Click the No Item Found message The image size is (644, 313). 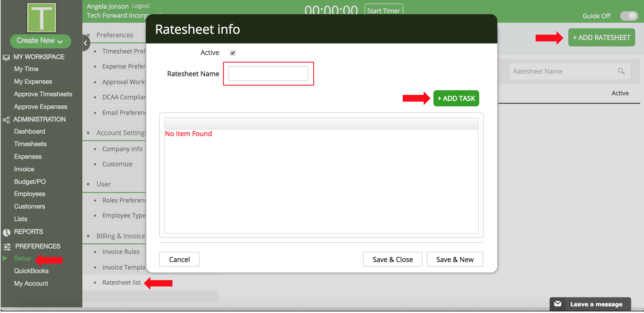[188, 134]
